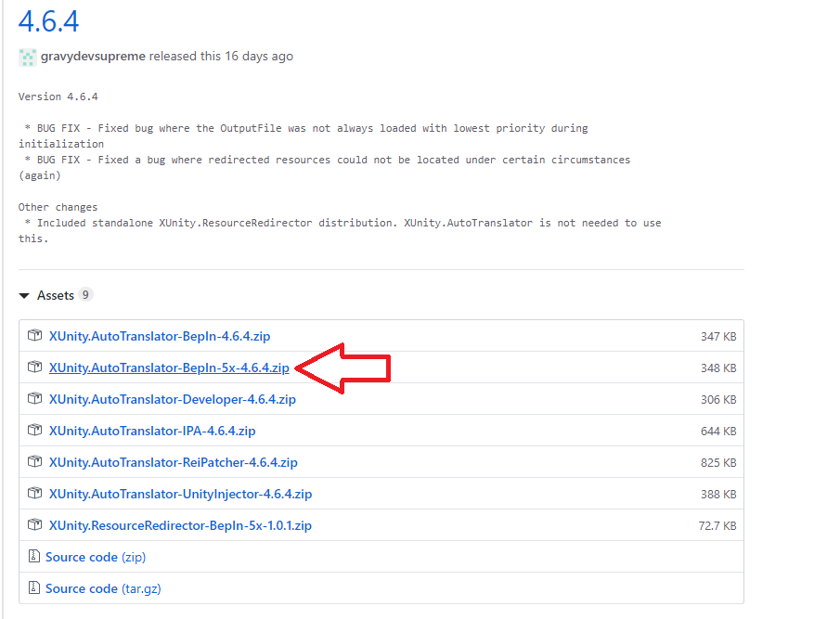Viewport: 840px width, 619px height.
Task: Click the 306 KB file size
Action: point(718,400)
